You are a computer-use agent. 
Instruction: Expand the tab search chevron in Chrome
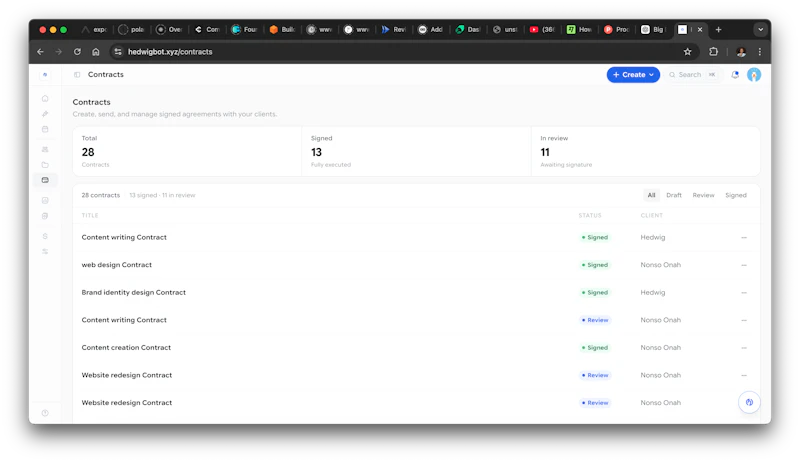760,30
